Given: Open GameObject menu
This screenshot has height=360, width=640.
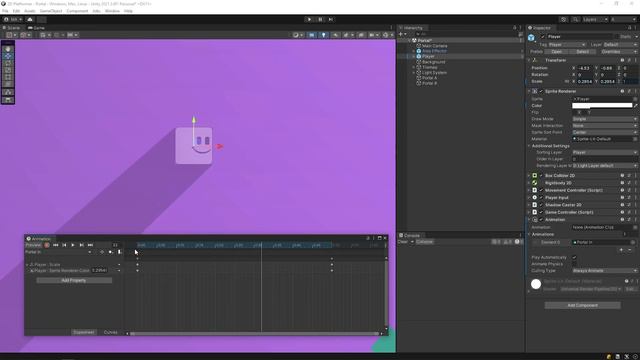Looking at the screenshot, I should pos(51,11).
